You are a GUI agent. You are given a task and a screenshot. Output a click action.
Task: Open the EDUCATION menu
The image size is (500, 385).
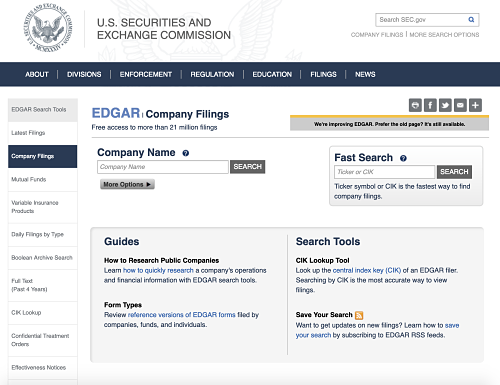coord(272,74)
